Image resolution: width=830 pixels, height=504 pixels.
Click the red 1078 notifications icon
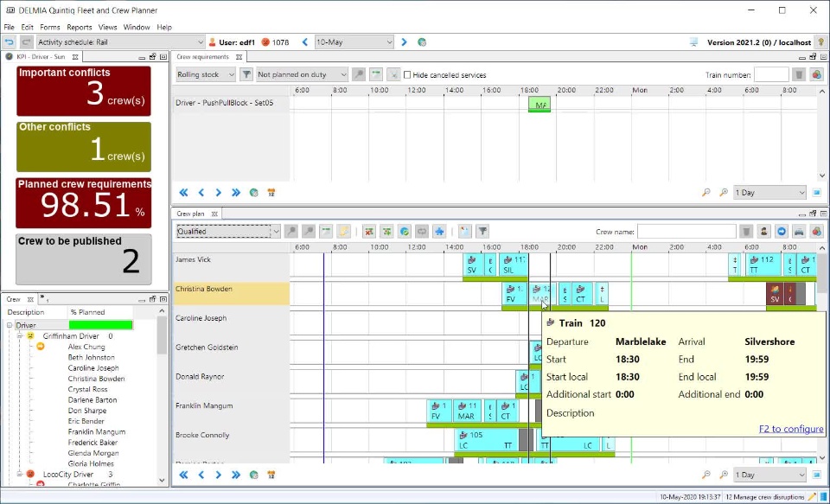click(265, 42)
